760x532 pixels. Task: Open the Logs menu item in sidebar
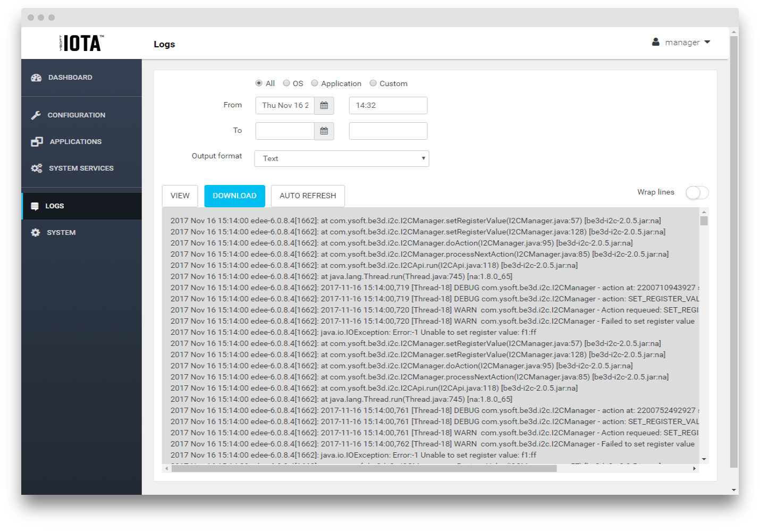(54, 206)
